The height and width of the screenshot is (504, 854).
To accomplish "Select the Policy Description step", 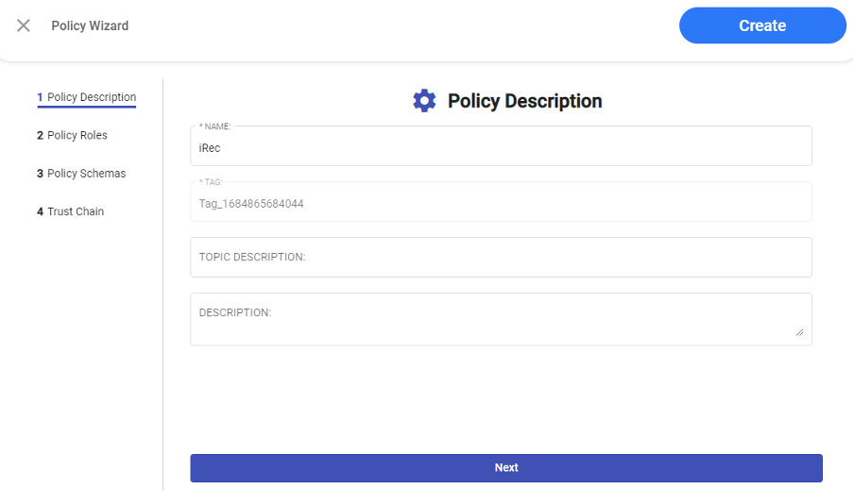I will click(x=91, y=97).
